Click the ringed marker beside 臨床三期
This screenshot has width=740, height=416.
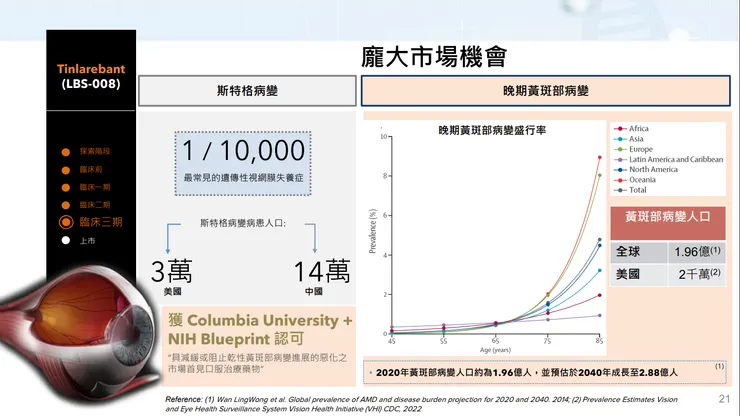tap(66, 222)
